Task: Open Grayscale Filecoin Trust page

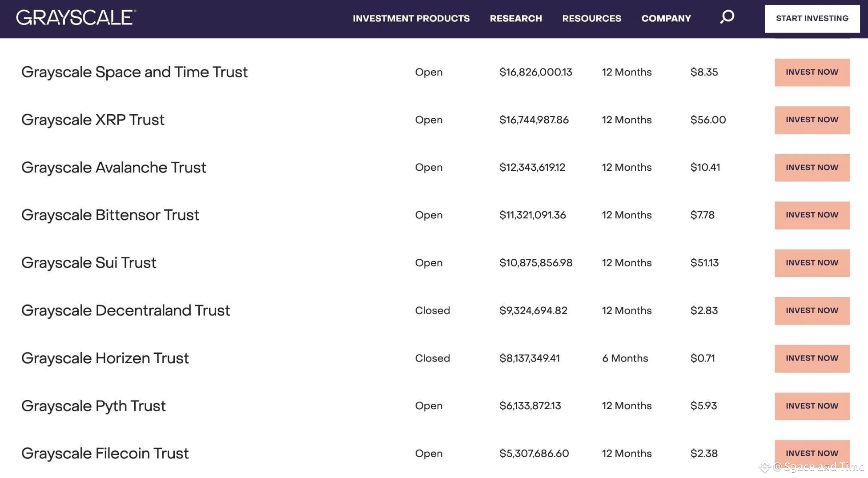Action: (x=105, y=454)
